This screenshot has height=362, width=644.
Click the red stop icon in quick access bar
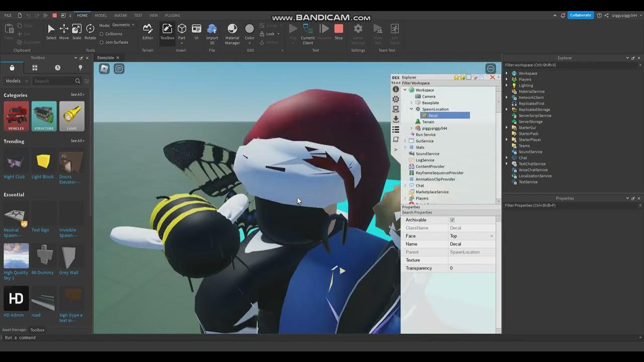[x=54, y=16]
